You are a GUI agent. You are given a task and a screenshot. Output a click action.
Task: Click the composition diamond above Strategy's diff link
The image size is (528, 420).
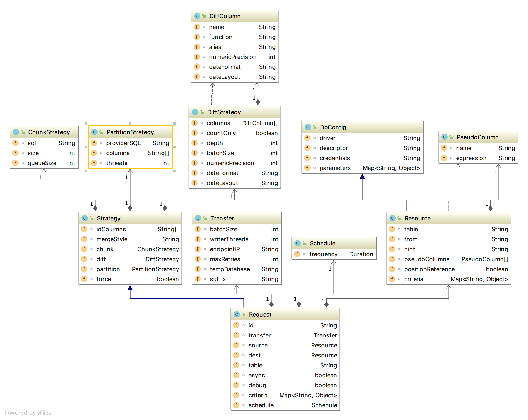click(x=165, y=208)
